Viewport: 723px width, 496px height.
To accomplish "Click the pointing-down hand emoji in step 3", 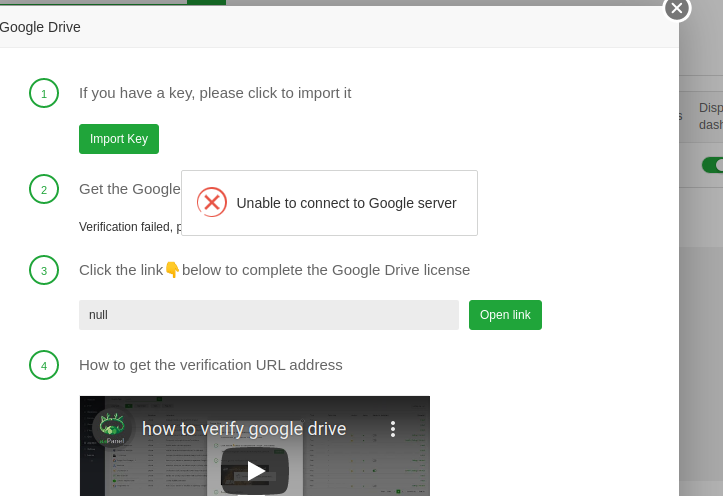I will pos(172,270).
